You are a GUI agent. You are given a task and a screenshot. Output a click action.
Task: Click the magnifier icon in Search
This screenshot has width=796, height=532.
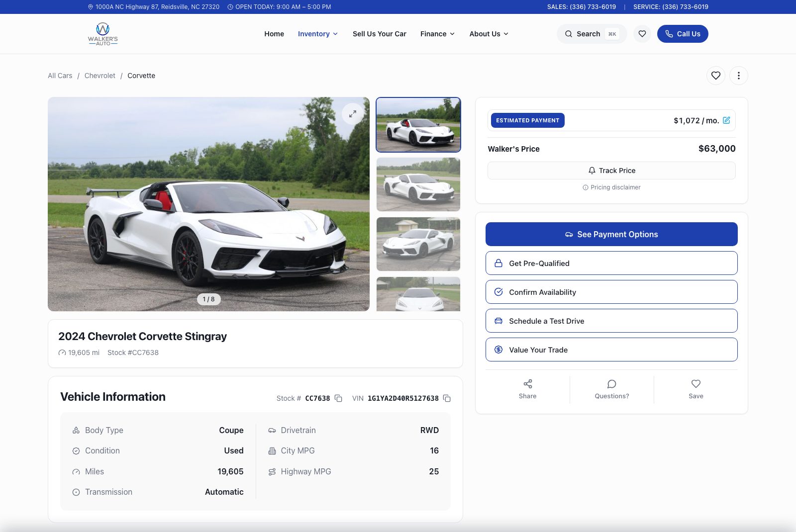[x=569, y=34]
